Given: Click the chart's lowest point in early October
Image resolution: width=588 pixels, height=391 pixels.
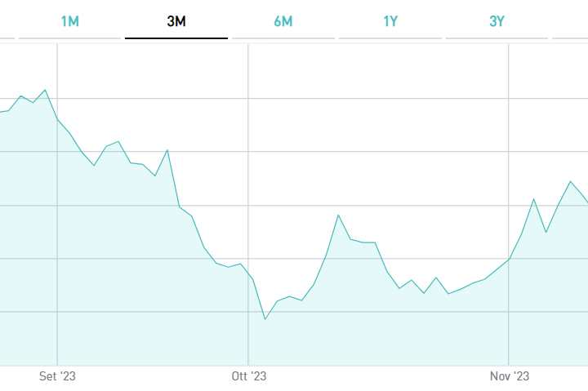Looking at the screenshot, I should pyautogui.click(x=265, y=319).
